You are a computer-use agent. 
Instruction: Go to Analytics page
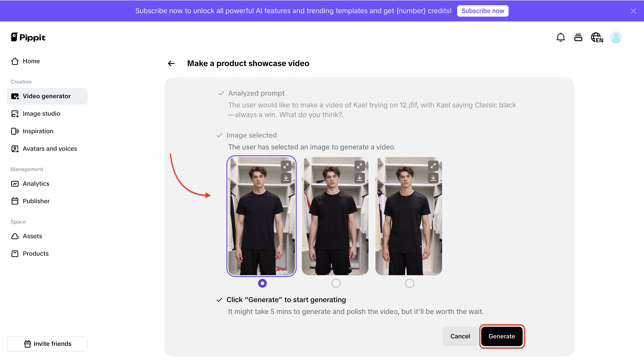[x=36, y=184]
